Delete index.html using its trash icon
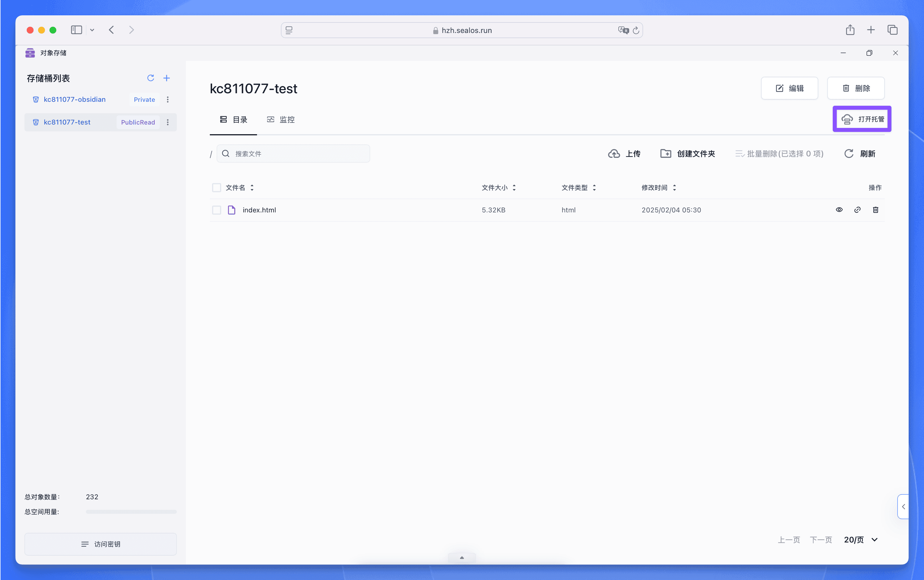The image size is (924, 580). pos(875,210)
